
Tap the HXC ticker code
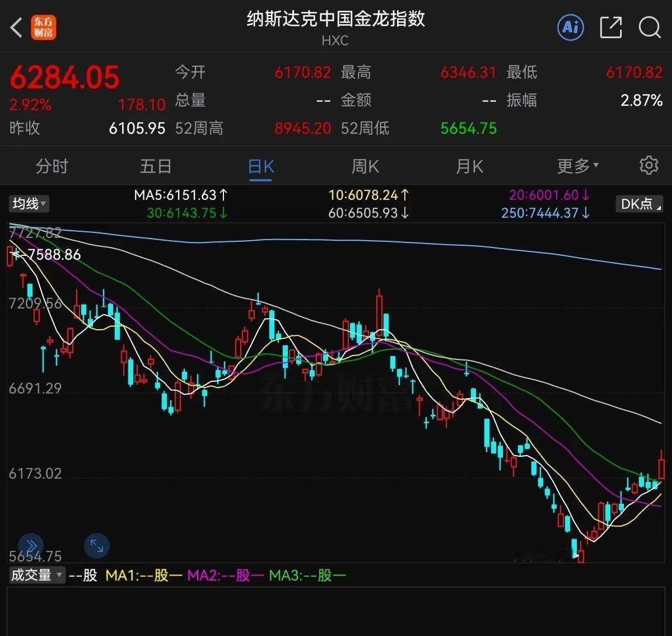[335, 41]
